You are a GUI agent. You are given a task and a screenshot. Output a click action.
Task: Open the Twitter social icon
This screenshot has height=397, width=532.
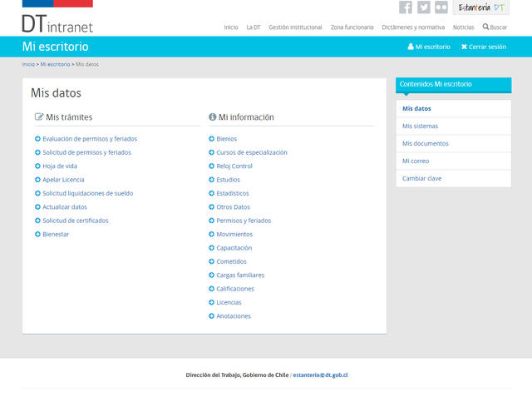[x=424, y=7]
